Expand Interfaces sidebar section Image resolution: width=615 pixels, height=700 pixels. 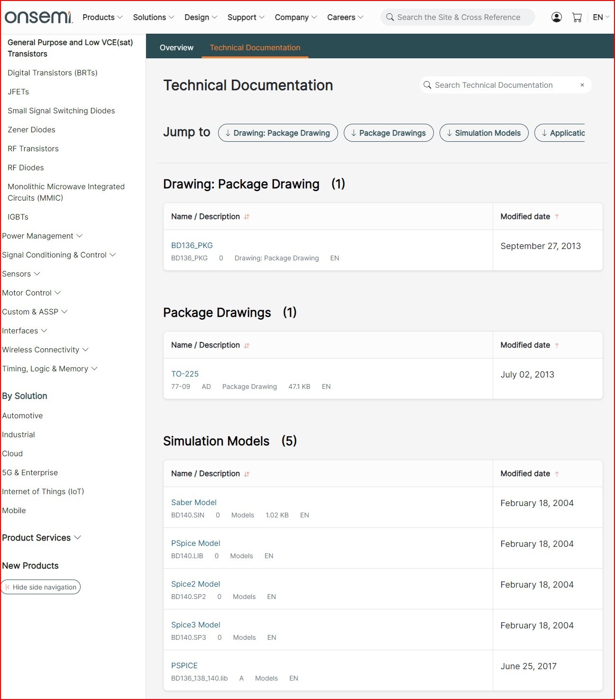coord(25,331)
